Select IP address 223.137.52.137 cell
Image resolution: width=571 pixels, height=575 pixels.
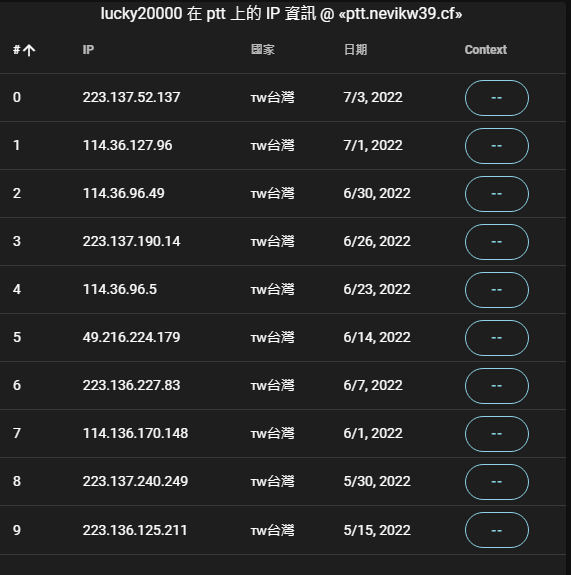(131, 98)
